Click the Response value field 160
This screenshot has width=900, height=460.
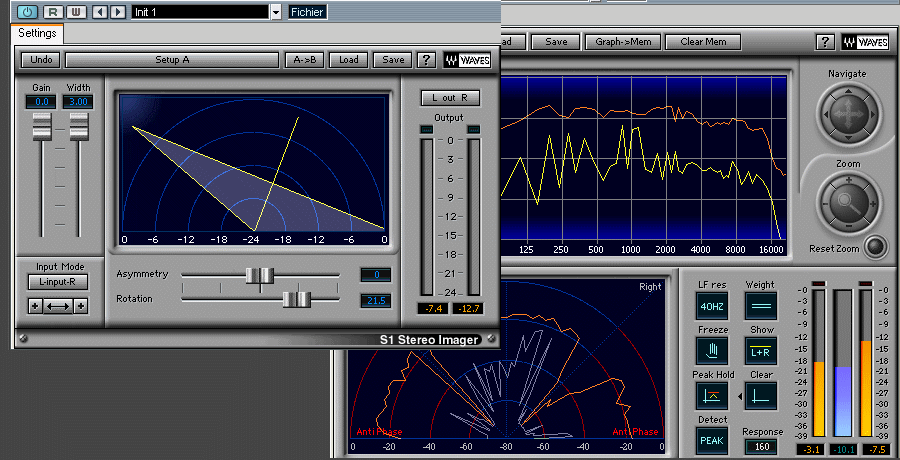point(762,446)
